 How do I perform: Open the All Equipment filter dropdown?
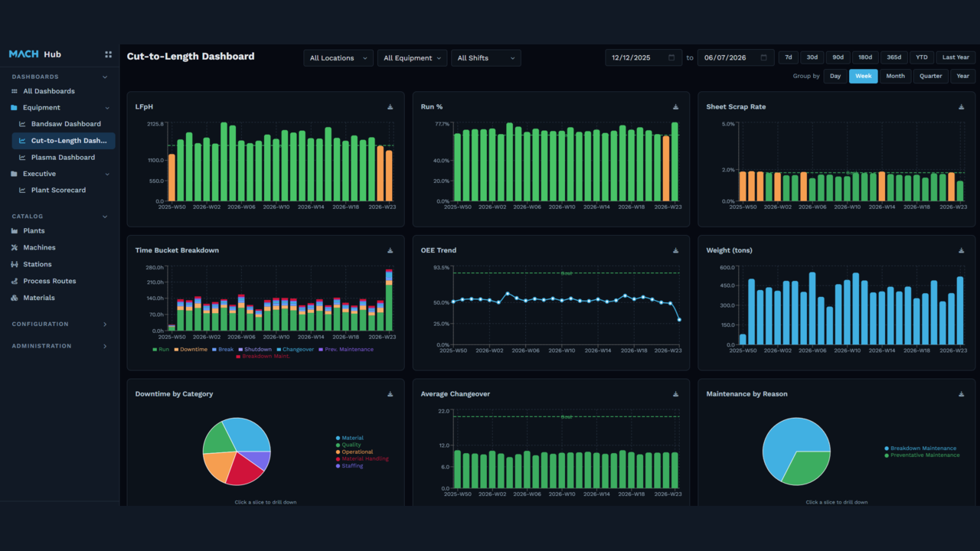tap(412, 58)
